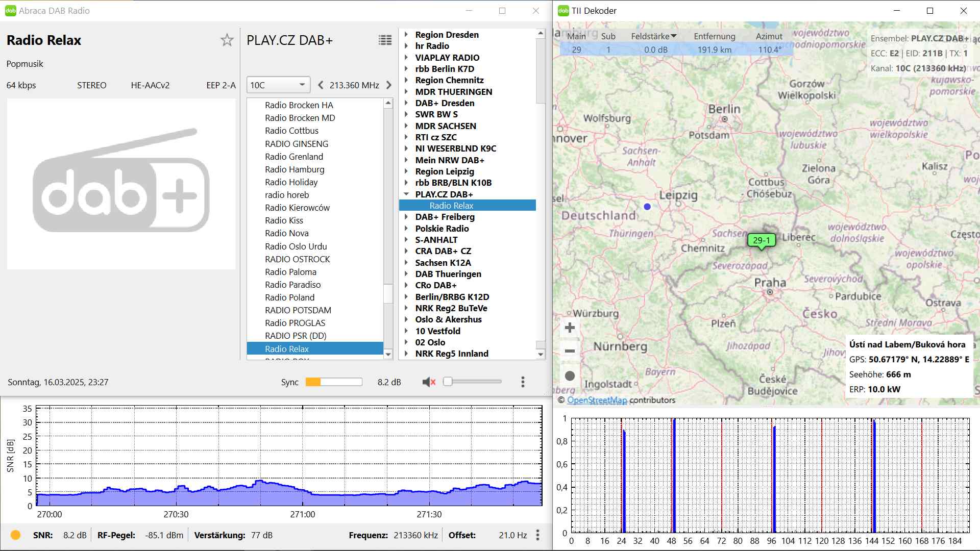
Task: Step to the previous channel frequency
Action: tap(321, 85)
